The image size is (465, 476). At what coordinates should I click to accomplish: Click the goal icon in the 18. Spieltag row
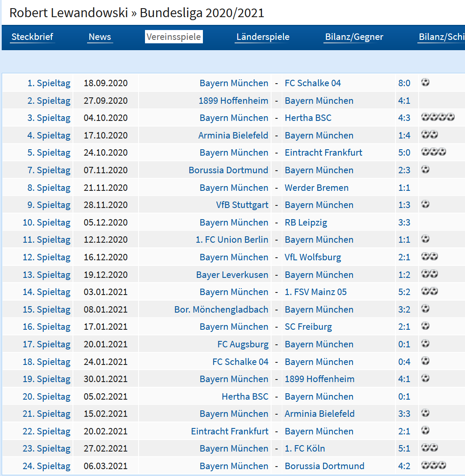[x=425, y=361]
